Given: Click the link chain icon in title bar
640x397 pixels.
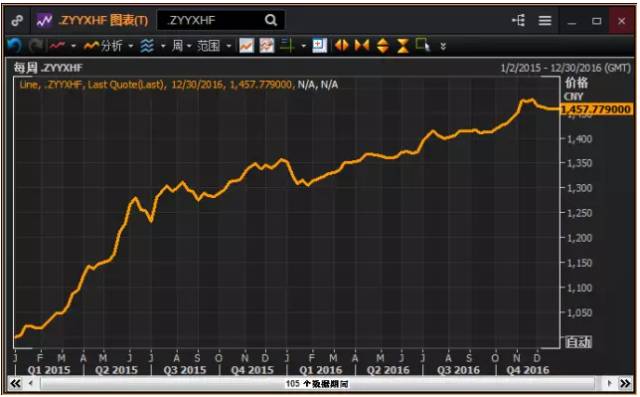Looking at the screenshot, I should (17, 20).
